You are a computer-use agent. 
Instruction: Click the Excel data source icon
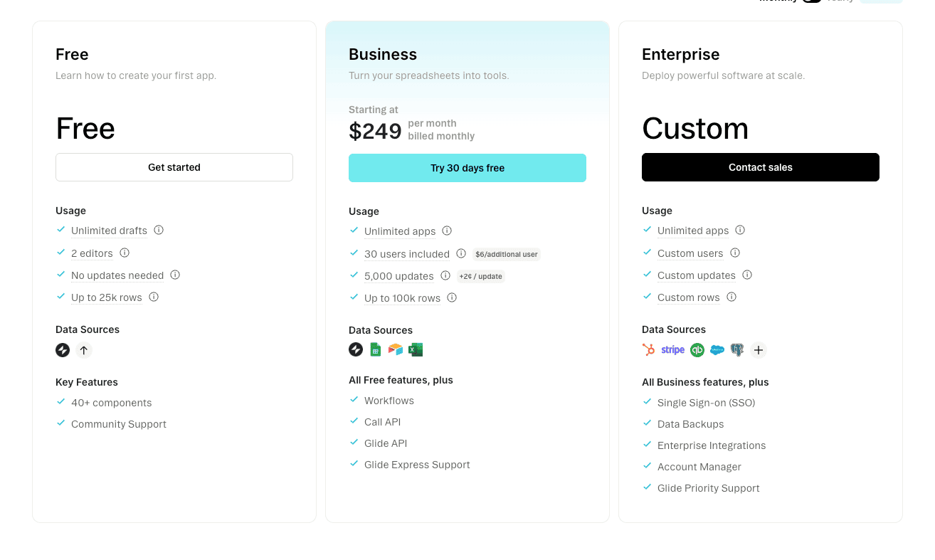pyautogui.click(x=416, y=349)
